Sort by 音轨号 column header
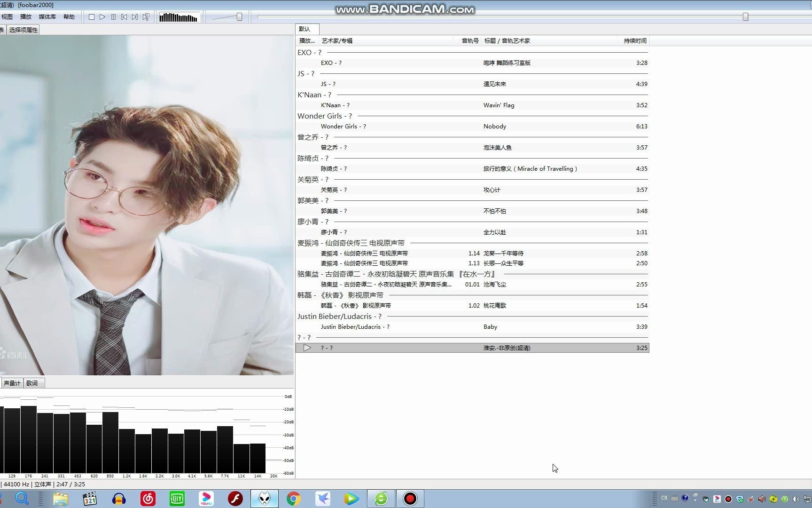 [468, 41]
